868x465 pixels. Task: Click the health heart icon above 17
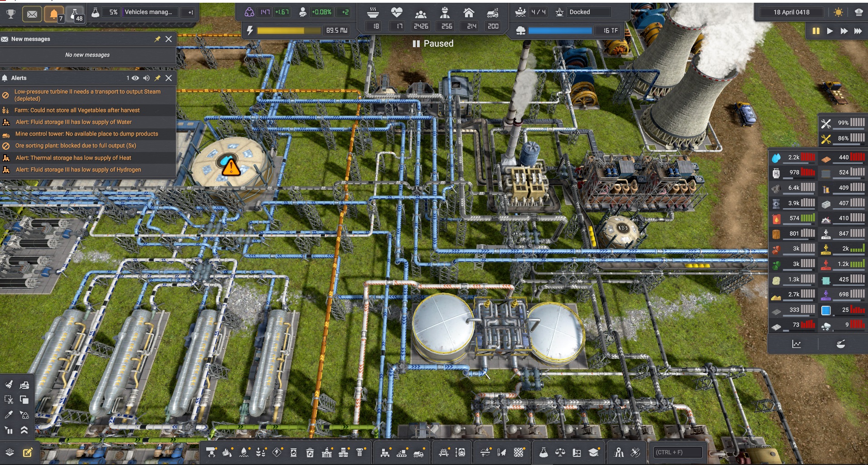(397, 12)
